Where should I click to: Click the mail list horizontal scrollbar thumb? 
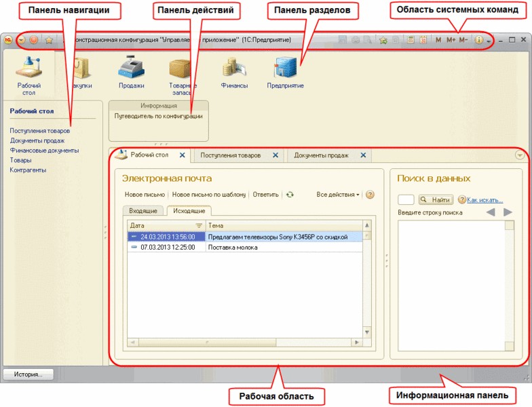click(x=208, y=342)
